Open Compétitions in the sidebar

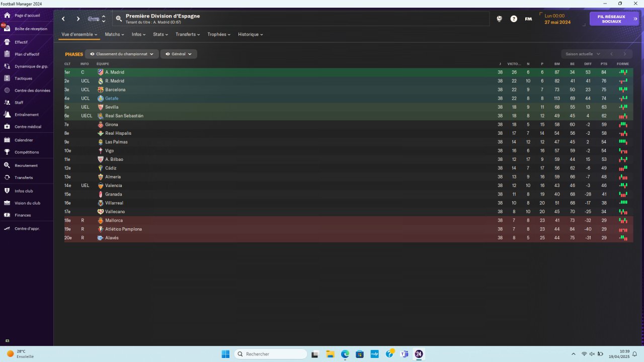[27, 152]
